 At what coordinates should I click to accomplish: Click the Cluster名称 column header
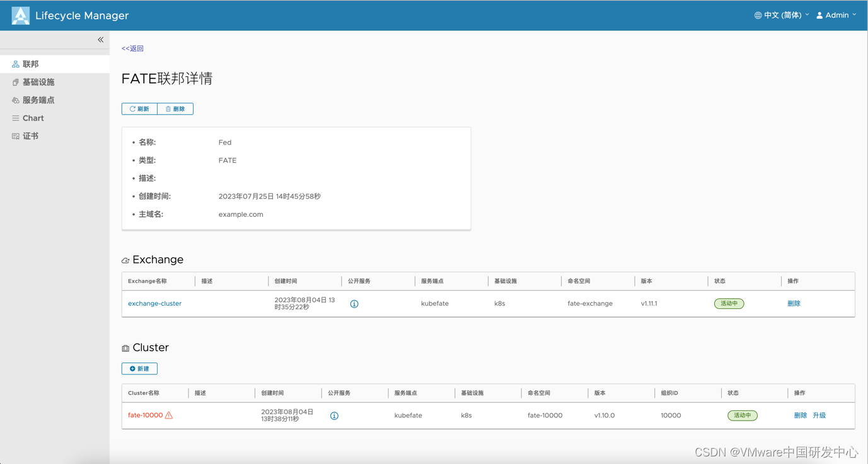[x=144, y=393]
